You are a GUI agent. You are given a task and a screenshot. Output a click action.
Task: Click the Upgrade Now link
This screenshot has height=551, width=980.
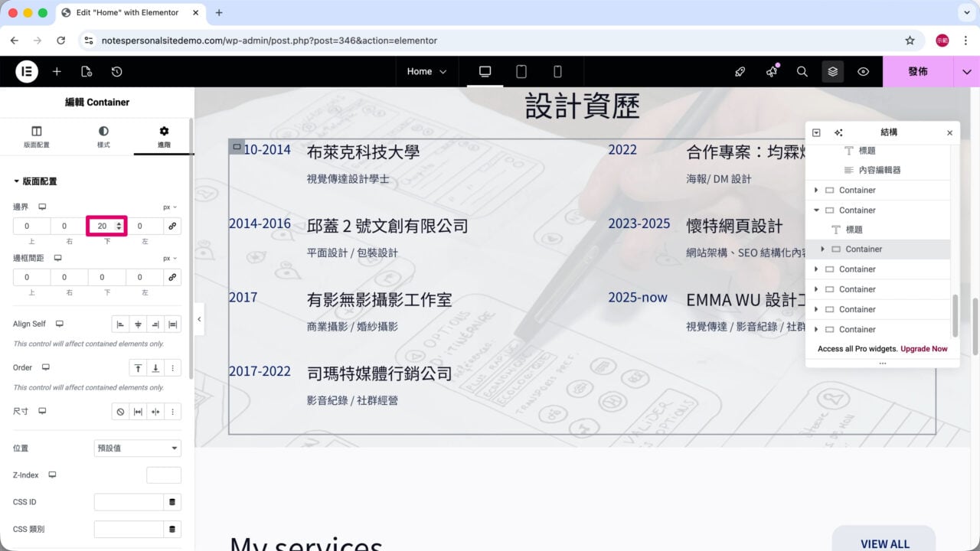click(924, 349)
